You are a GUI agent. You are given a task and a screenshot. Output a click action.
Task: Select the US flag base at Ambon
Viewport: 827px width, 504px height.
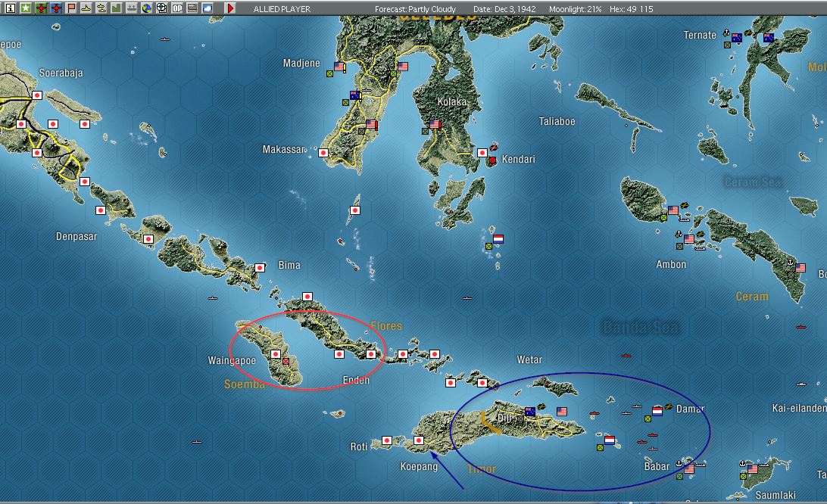tap(689, 239)
